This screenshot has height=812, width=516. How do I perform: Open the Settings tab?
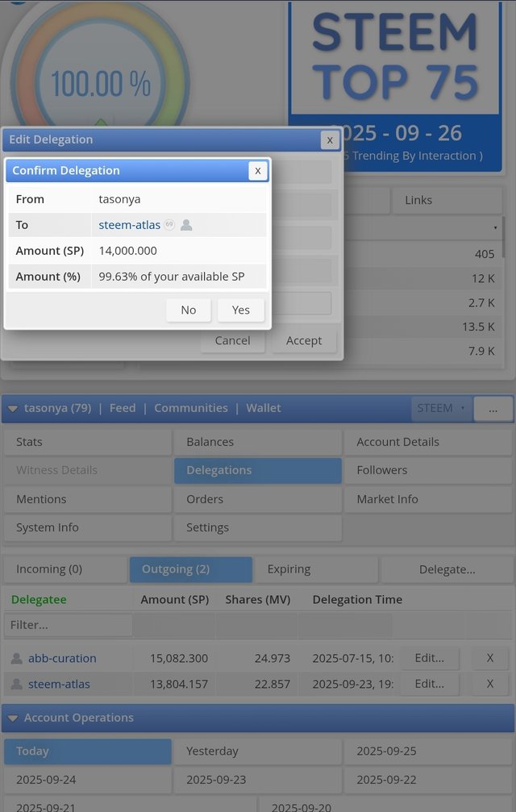pos(258,527)
